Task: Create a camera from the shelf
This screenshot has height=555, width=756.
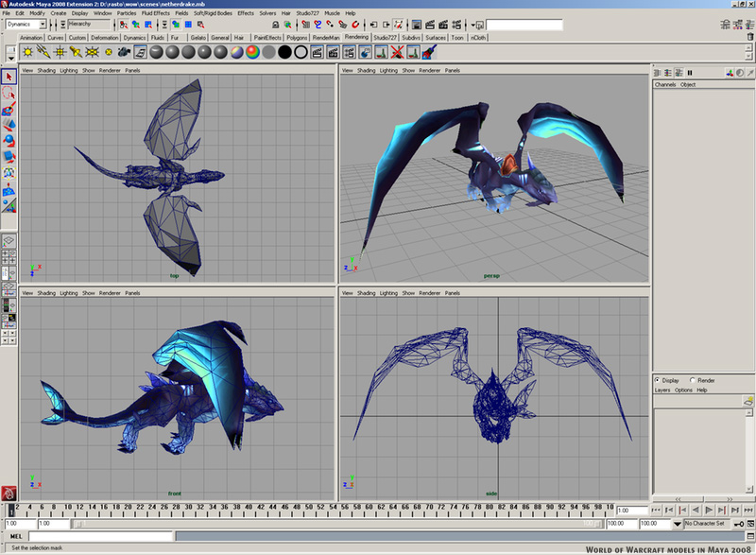Action: pyautogui.click(x=124, y=52)
